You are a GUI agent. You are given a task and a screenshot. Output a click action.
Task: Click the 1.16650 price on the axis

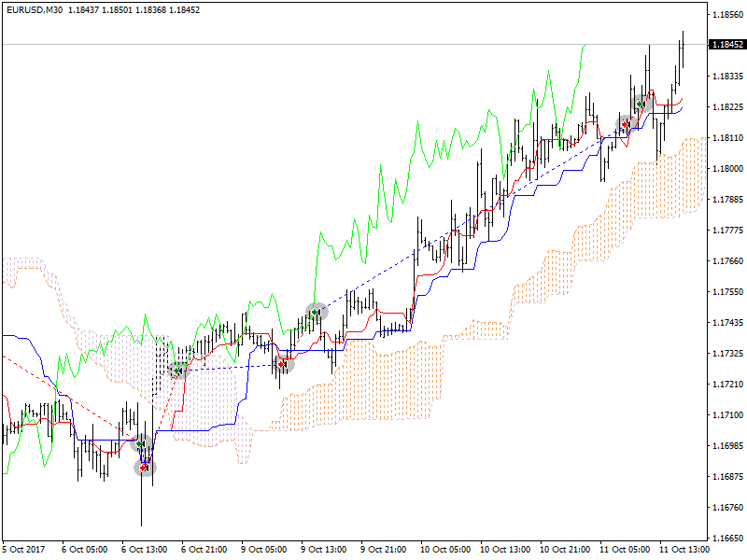point(727,539)
